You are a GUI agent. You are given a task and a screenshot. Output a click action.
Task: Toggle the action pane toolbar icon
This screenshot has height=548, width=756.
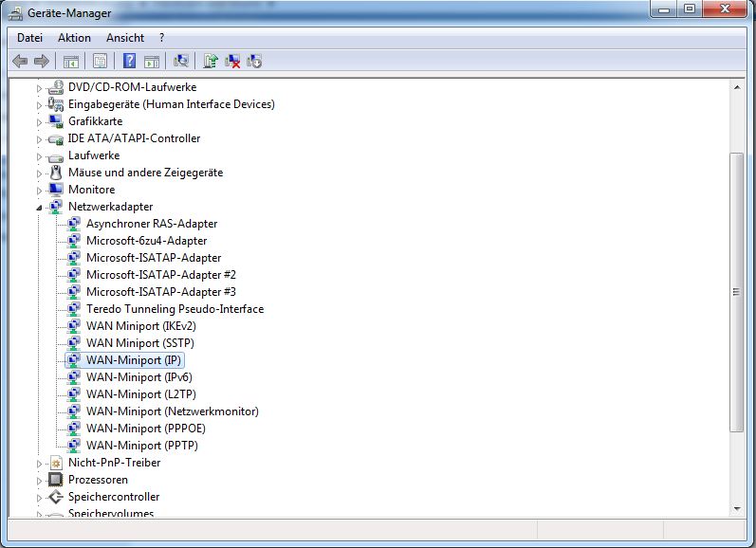152,62
